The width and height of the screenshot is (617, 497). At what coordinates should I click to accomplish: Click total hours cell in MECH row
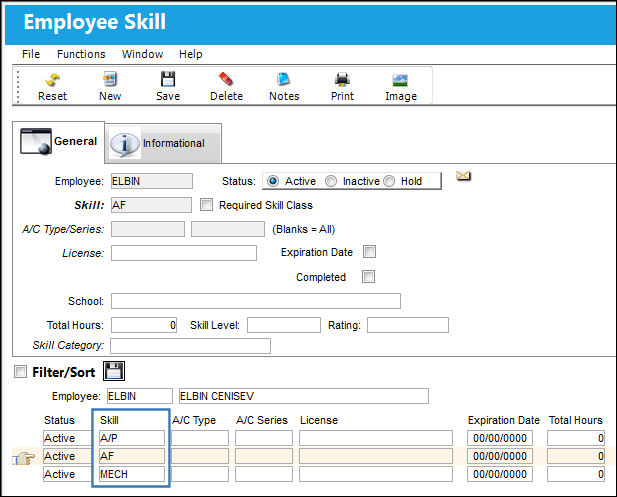coord(576,474)
